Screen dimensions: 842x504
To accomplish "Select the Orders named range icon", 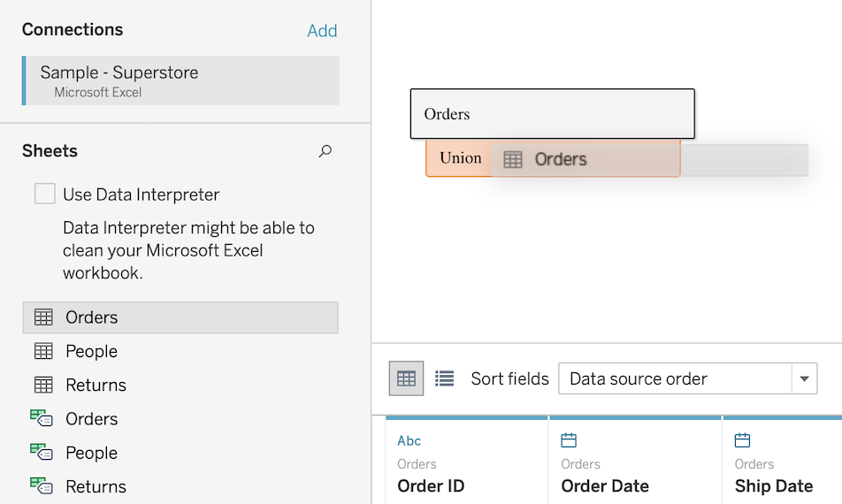I will tap(42, 418).
